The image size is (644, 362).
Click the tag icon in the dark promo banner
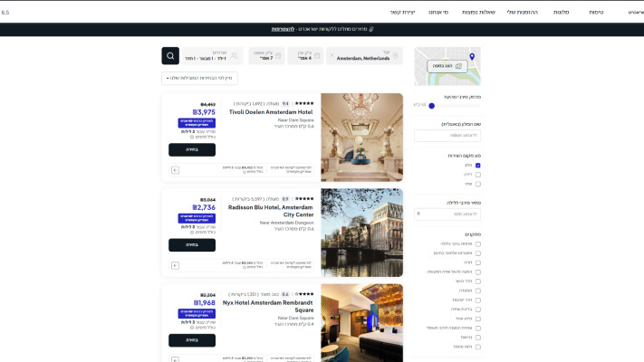pyautogui.click(x=371, y=29)
